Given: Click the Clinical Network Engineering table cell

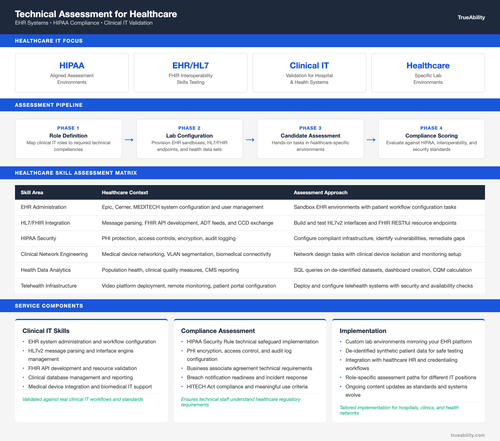Looking at the screenshot, I should 54,254.
